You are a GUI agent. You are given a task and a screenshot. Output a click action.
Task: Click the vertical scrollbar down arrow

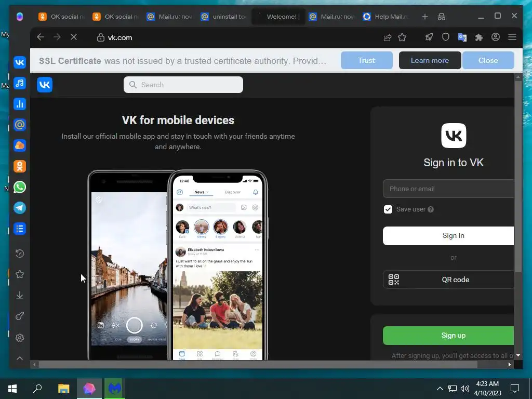pyautogui.click(x=518, y=355)
